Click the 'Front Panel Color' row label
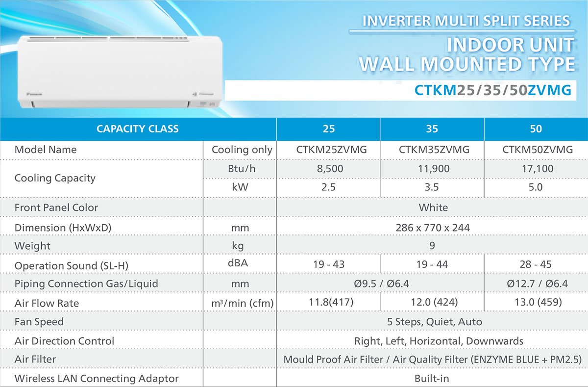This screenshot has width=588, height=387. coord(56,207)
